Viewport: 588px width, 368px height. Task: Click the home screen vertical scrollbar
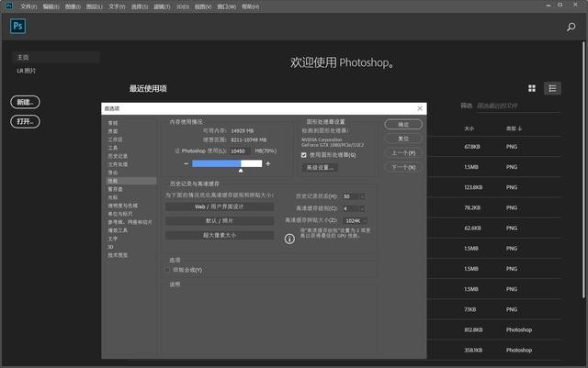click(583, 170)
